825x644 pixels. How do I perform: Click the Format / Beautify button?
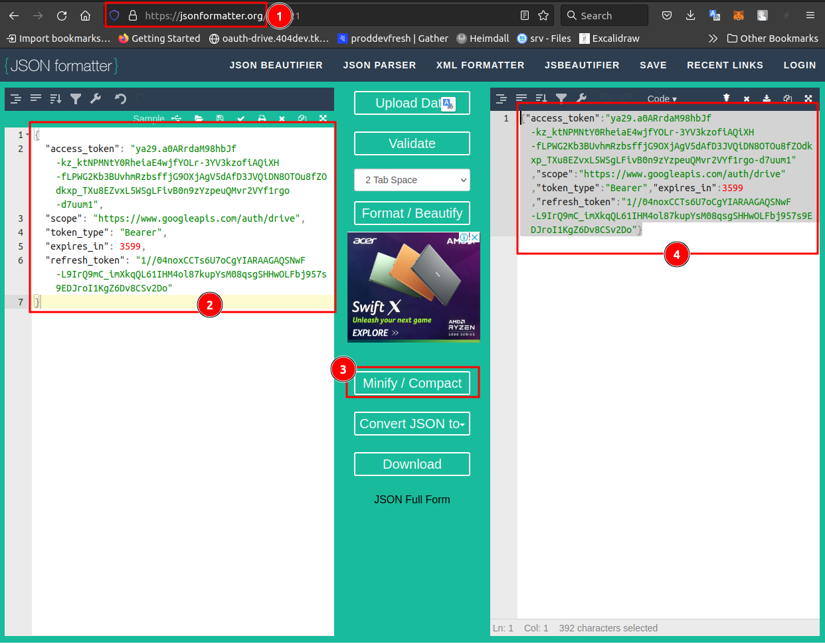(x=412, y=213)
